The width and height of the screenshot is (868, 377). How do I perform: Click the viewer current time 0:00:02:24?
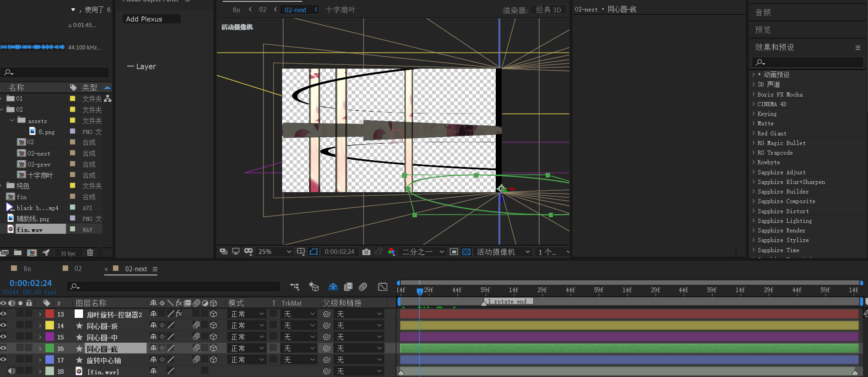tap(339, 252)
